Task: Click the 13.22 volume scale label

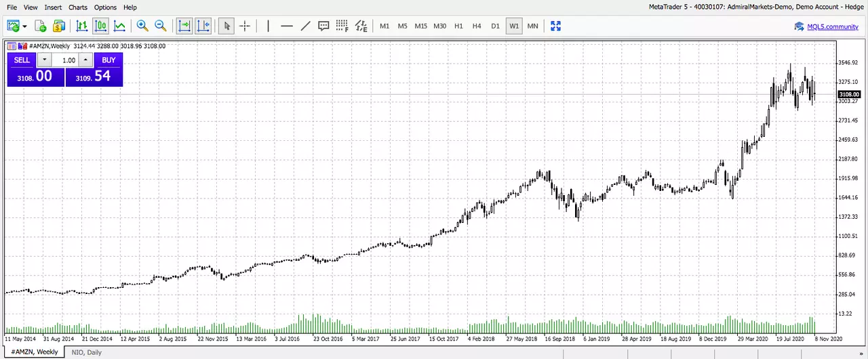Action: click(846, 314)
